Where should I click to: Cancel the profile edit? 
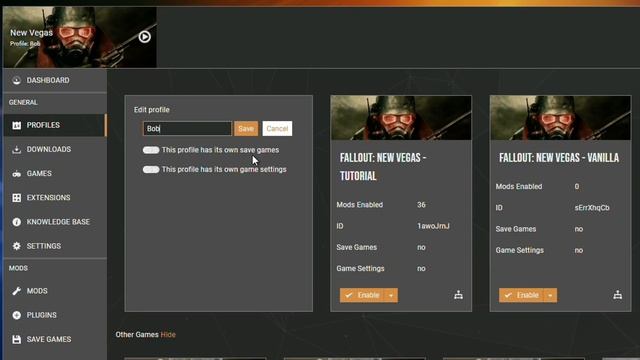(277, 129)
